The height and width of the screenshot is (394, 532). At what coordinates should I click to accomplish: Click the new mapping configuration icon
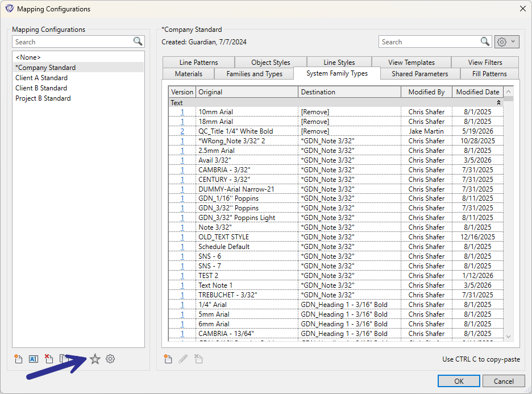coord(18,359)
